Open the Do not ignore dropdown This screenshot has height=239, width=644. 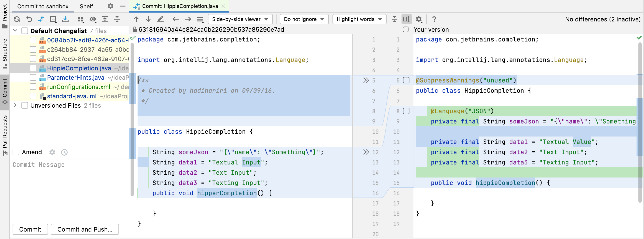click(304, 19)
